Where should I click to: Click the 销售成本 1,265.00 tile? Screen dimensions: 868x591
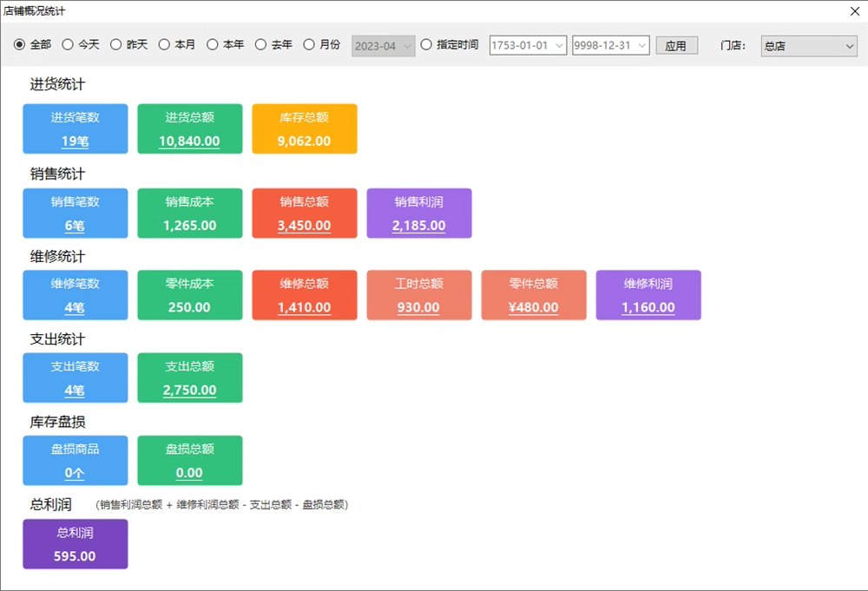point(190,213)
